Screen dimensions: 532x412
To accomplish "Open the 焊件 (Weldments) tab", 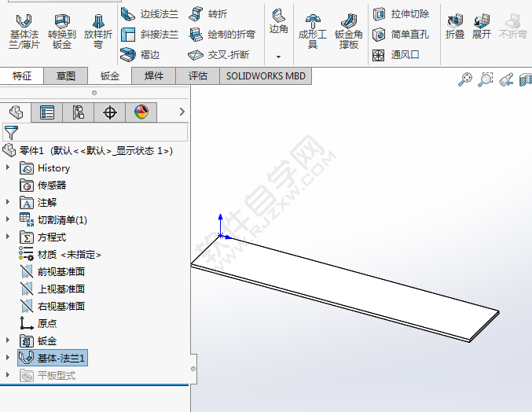I will coord(154,75).
